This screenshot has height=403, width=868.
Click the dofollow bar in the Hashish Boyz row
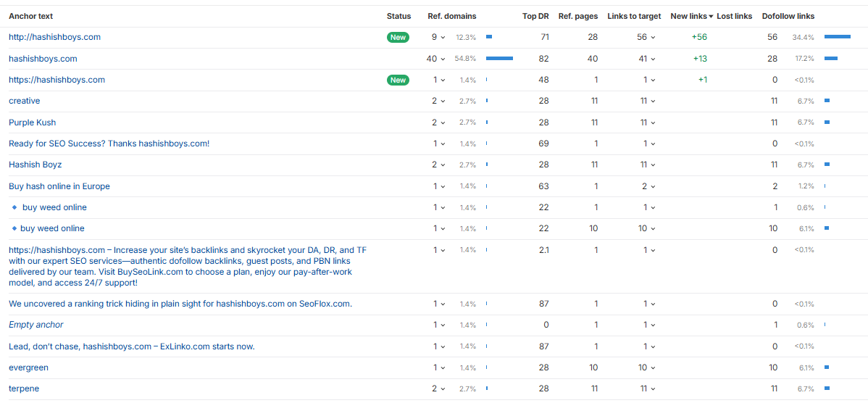(827, 165)
